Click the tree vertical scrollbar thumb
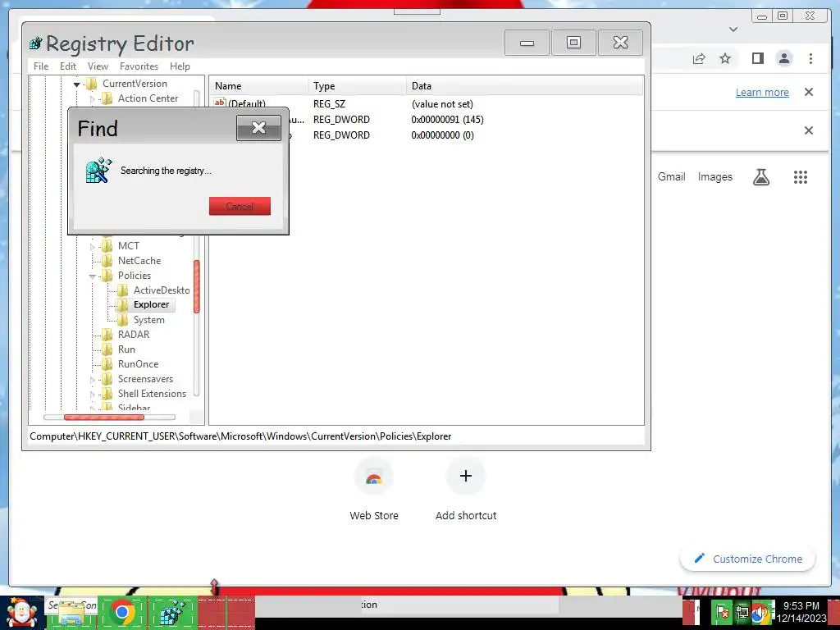This screenshot has width=840, height=630. point(197,286)
